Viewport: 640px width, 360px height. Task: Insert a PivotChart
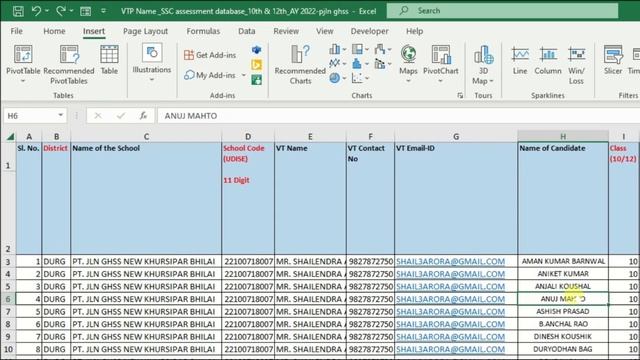point(441,64)
